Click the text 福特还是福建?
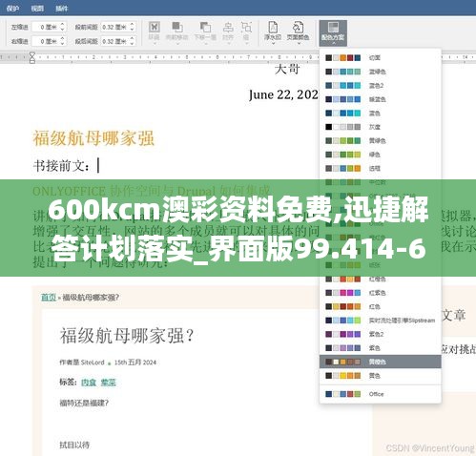Image resolution: width=476 pixels, height=456 pixels. (x=84, y=404)
